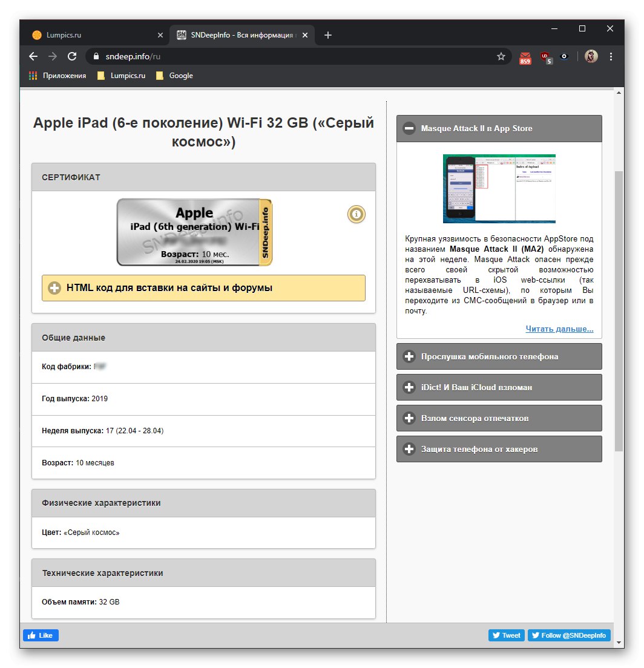Screen dimensions: 644x668
Task: Open a new browser tab
Action: [328, 35]
